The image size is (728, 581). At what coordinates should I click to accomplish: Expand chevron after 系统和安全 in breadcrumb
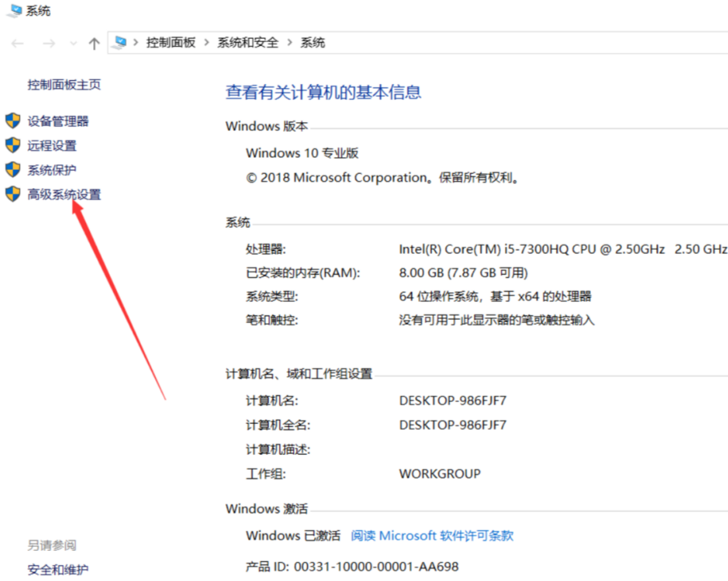(x=290, y=43)
